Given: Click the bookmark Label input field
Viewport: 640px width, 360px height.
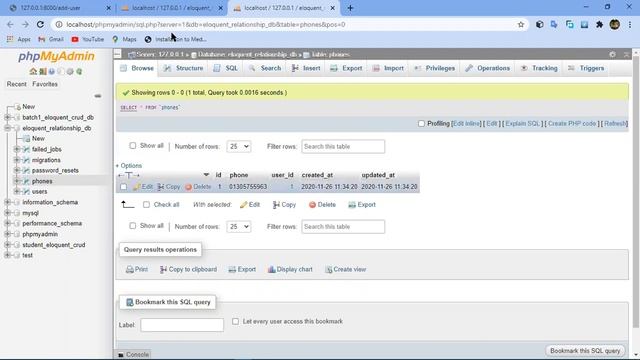Looking at the screenshot, I should pos(182,325).
